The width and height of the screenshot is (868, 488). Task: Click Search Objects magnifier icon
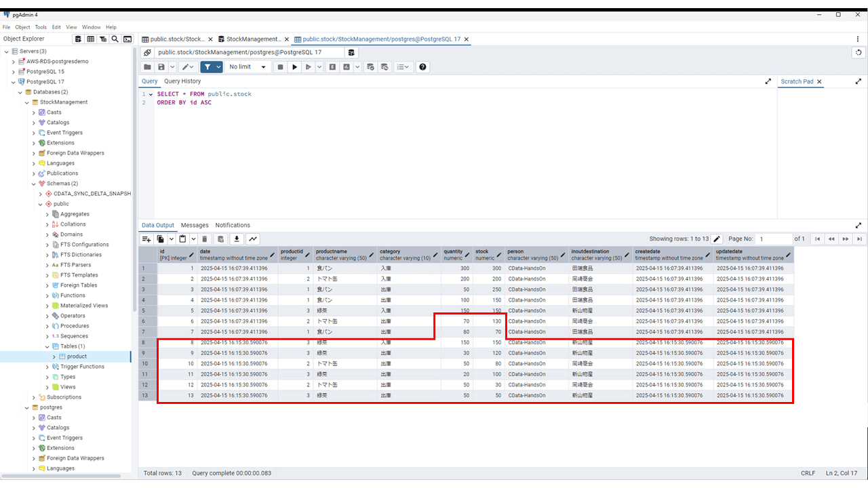coord(115,39)
